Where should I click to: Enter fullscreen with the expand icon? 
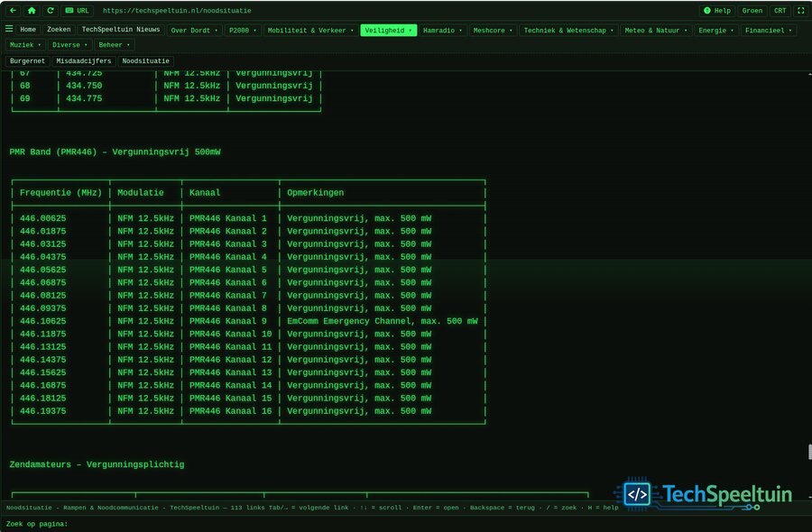click(800, 10)
